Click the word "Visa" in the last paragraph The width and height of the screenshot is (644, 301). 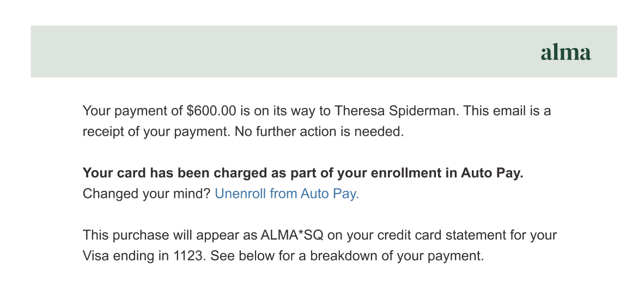coord(95,256)
